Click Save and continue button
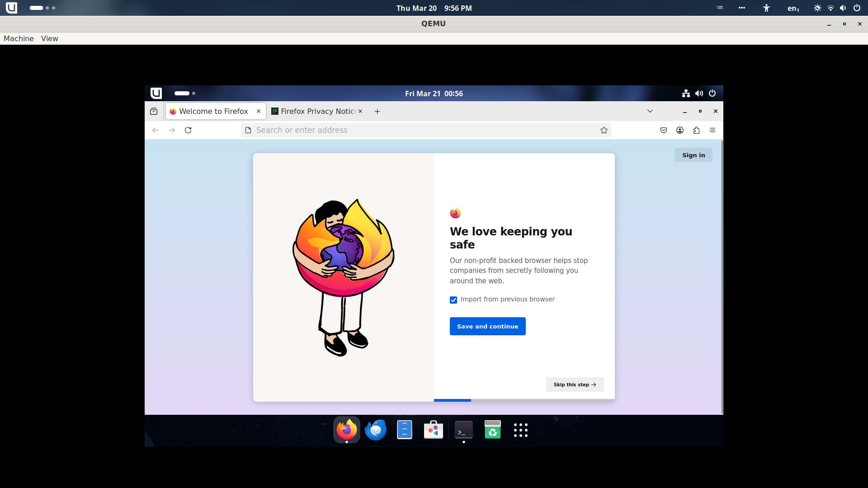This screenshot has width=868, height=488. tap(487, 326)
